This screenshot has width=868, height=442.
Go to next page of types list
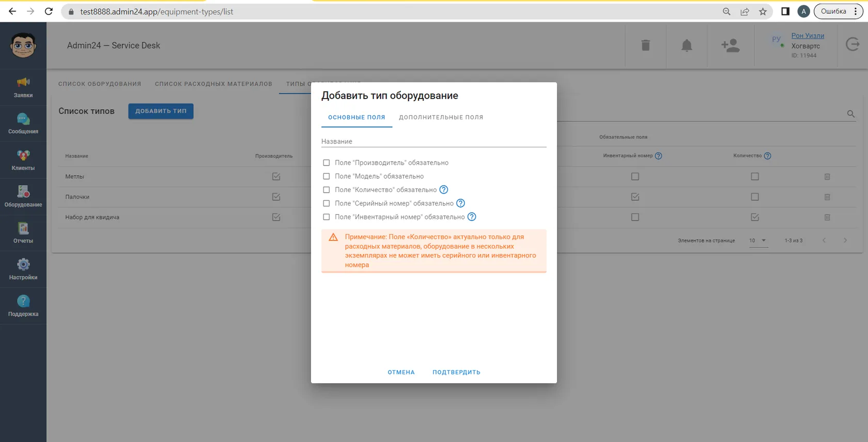pos(845,240)
